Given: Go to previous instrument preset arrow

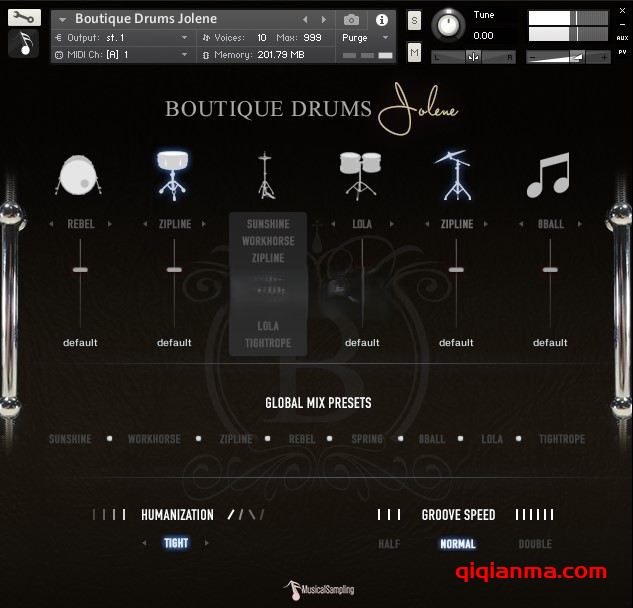Looking at the screenshot, I should tap(305, 19).
